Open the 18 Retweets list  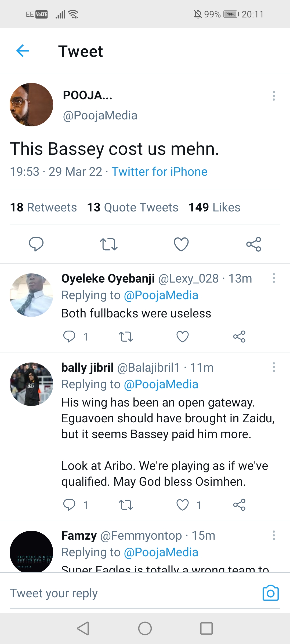(x=44, y=207)
